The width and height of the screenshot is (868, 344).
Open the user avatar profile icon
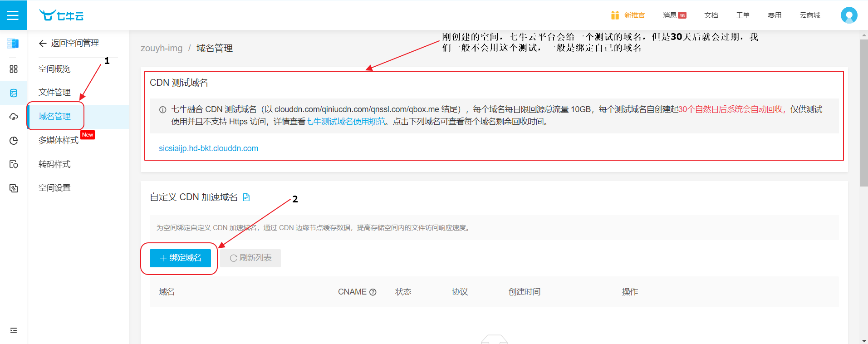pyautogui.click(x=848, y=15)
